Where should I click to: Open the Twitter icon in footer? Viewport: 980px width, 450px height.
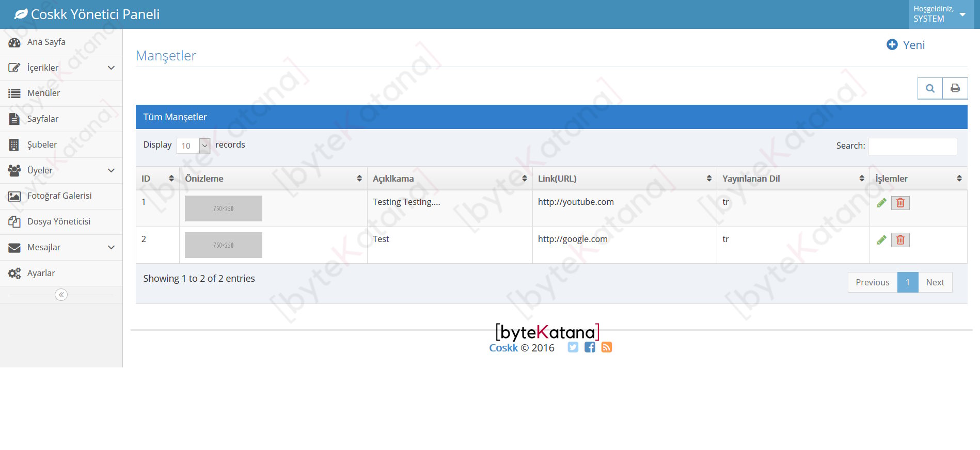click(x=573, y=347)
